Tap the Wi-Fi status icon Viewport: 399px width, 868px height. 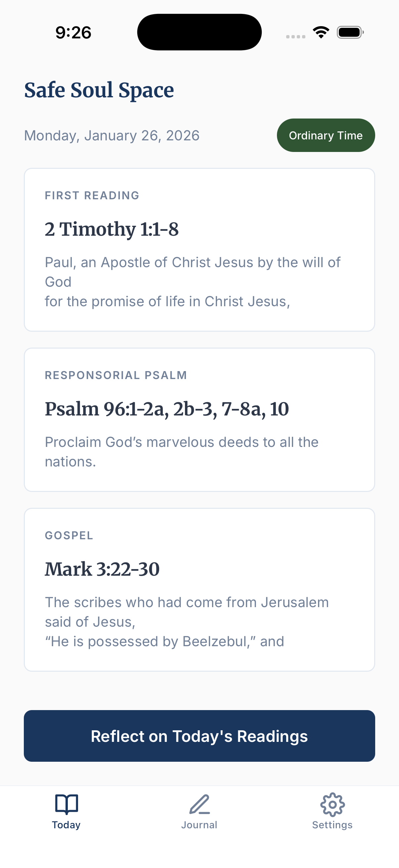coord(321,32)
